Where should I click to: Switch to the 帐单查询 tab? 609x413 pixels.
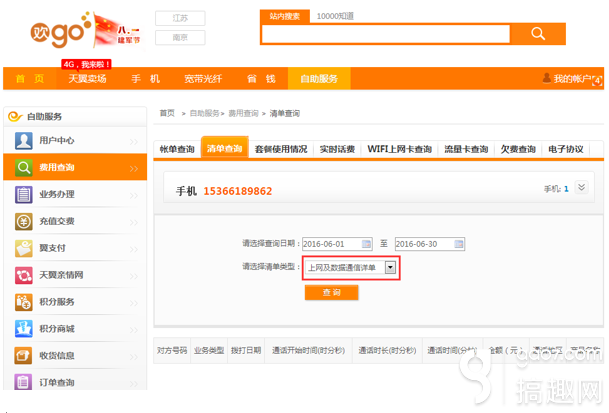click(177, 149)
